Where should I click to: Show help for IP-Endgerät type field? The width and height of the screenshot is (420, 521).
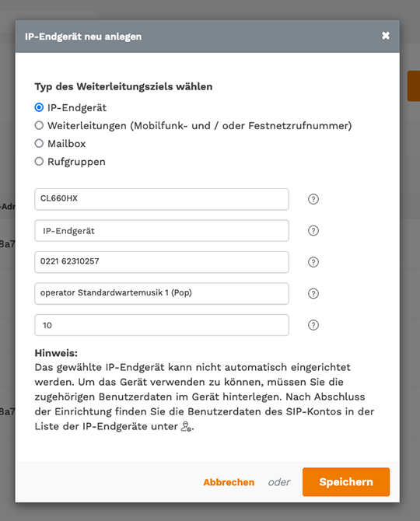coord(313,231)
